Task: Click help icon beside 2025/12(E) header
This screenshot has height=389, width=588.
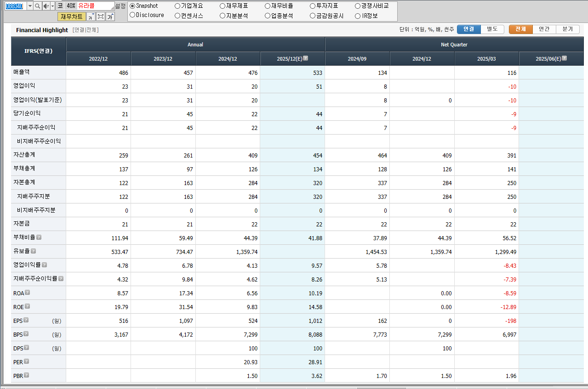Action: click(x=306, y=58)
